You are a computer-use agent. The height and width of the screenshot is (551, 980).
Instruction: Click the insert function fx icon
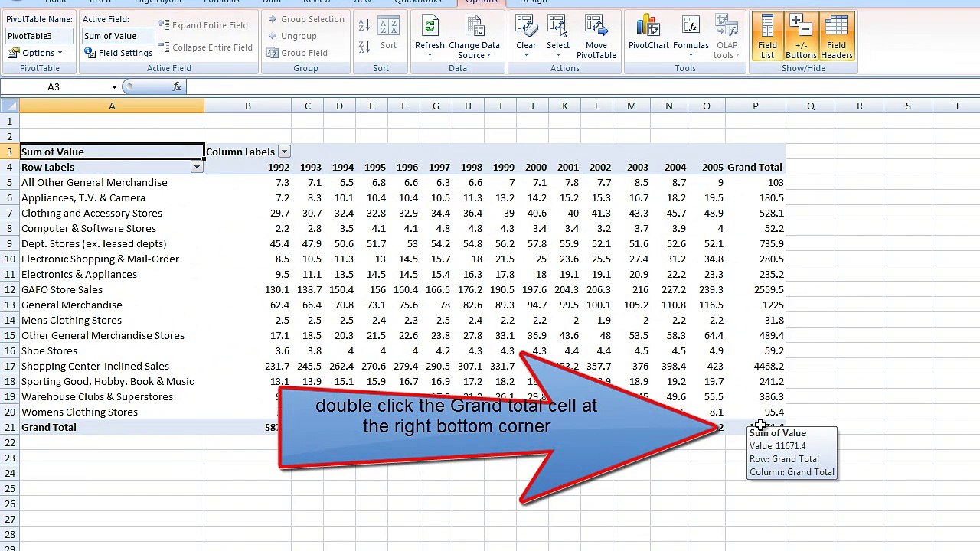[177, 86]
